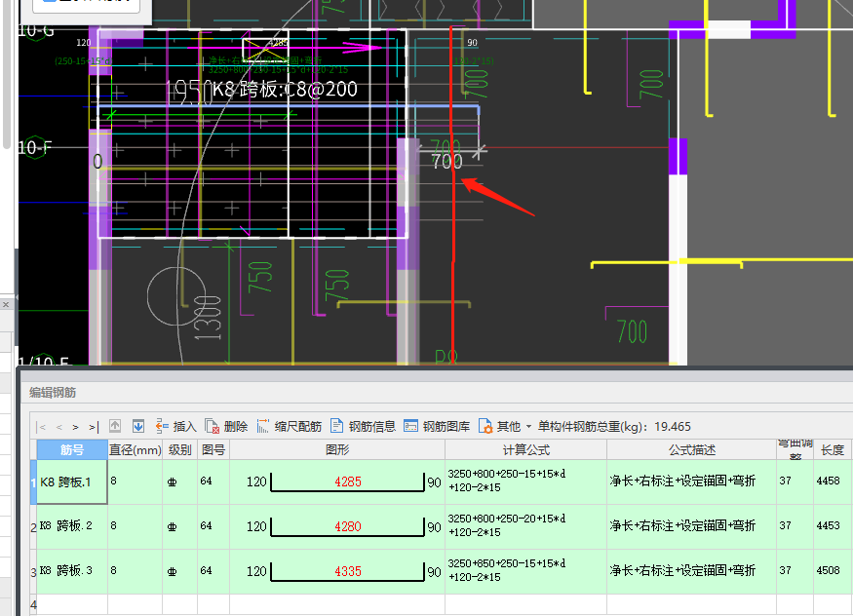Click 删除 to delete the rebar row
The width and height of the screenshot is (853, 616).
tap(226, 426)
